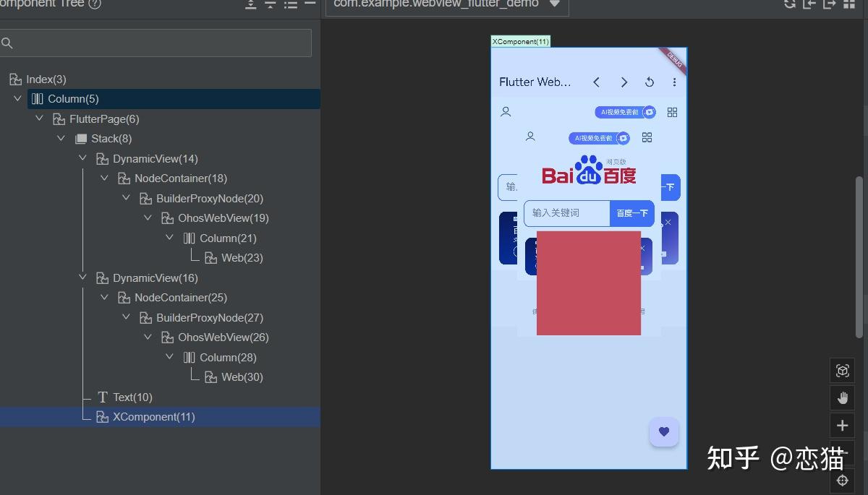Collapse the FlutterPage(6) node chevron
The width and height of the screenshot is (868, 495).
click(40, 119)
